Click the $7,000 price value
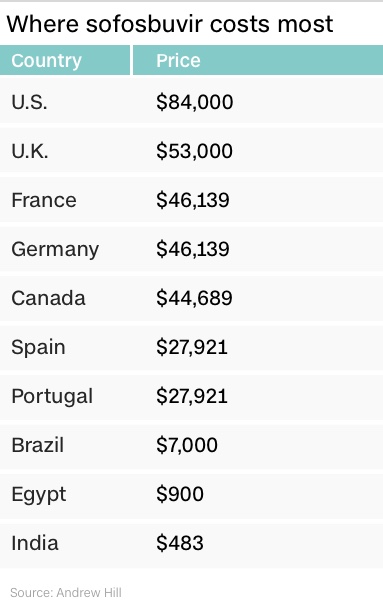The height and width of the screenshot is (610, 383). point(187,445)
